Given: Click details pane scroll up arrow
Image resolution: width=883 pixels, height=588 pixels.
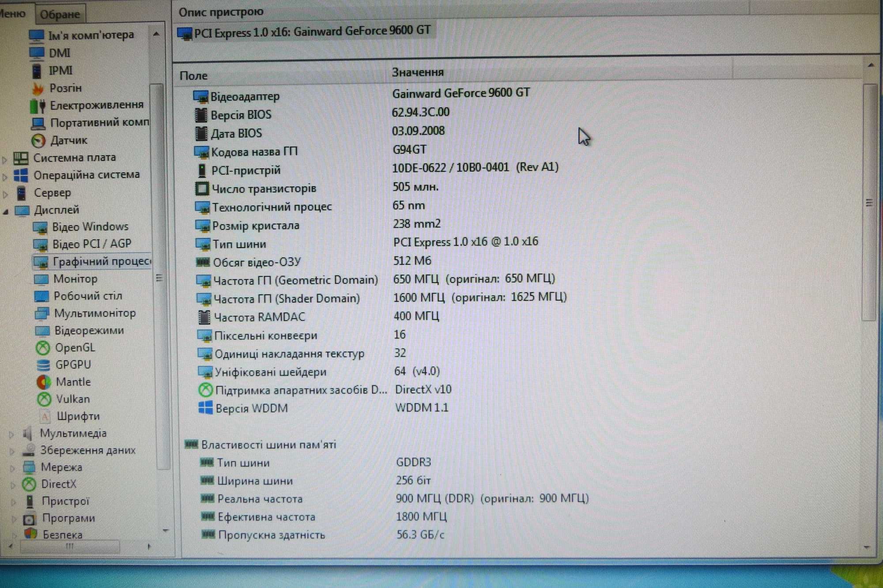Looking at the screenshot, I should coord(871,65).
